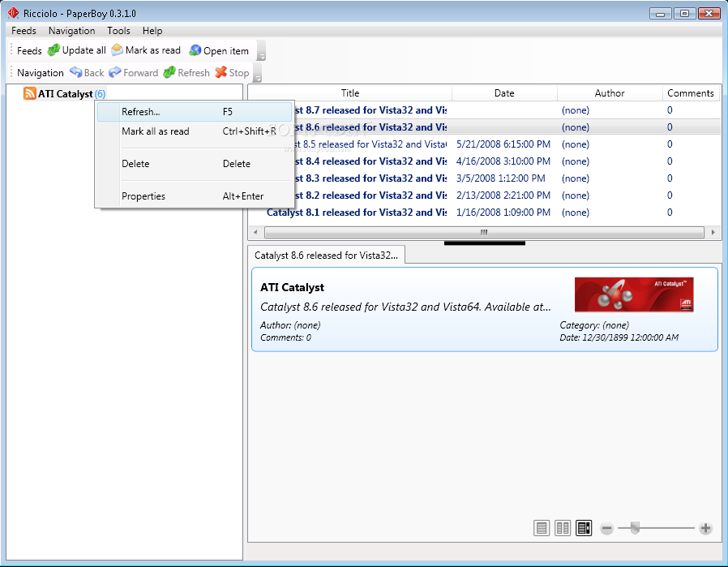Select the Catalyst 8.6 released tab

coord(326,255)
